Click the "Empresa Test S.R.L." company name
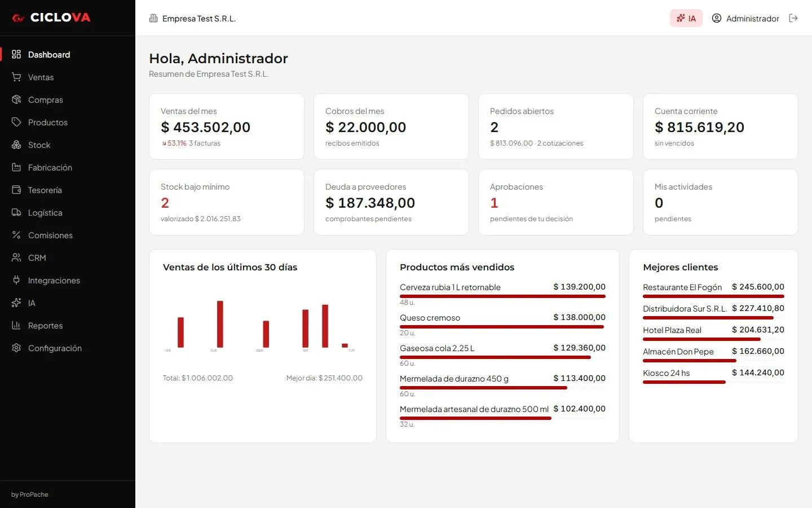This screenshot has width=812, height=508. pyautogui.click(x=199, y=19)
